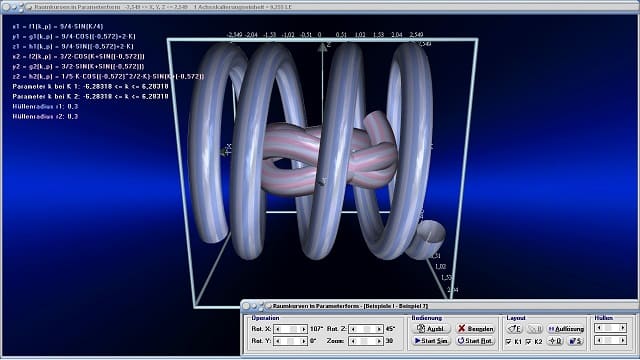This screenshot has width=640, height=360.
Task: Decrease Rot. Z with left arrow
Action: click(353, 329)
